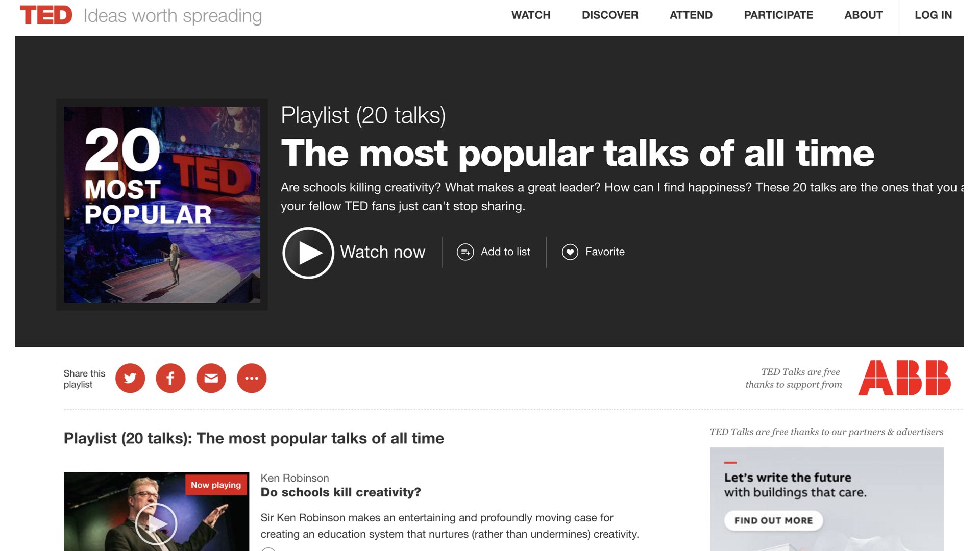Open the ABOUT menu
The image size is (980, 551).
pyautogui.click(x=864, y=15)
